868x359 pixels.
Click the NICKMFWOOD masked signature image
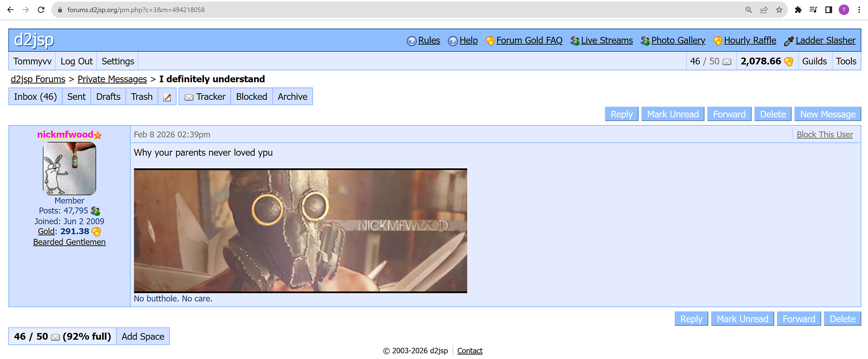(300, 231)
